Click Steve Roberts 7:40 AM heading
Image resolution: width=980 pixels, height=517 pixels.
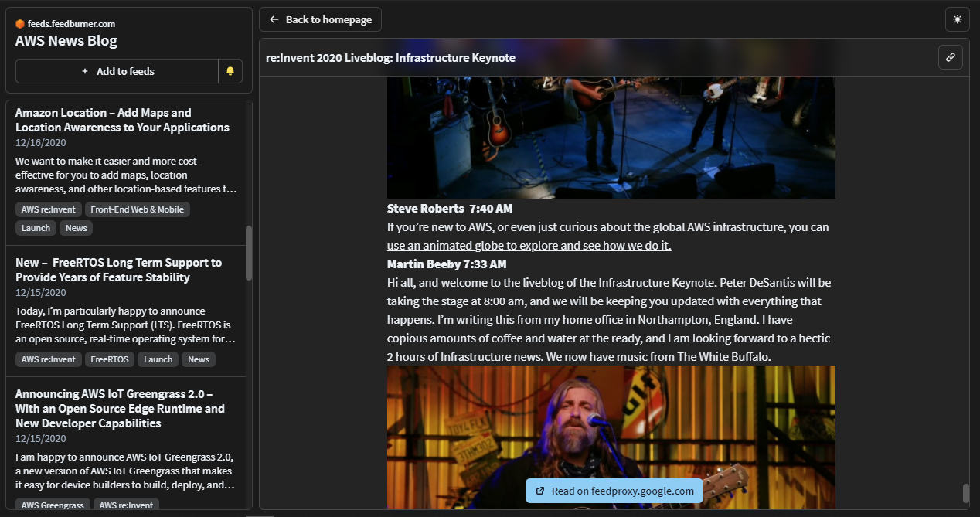pyautogui.click(x=450, y=209)
